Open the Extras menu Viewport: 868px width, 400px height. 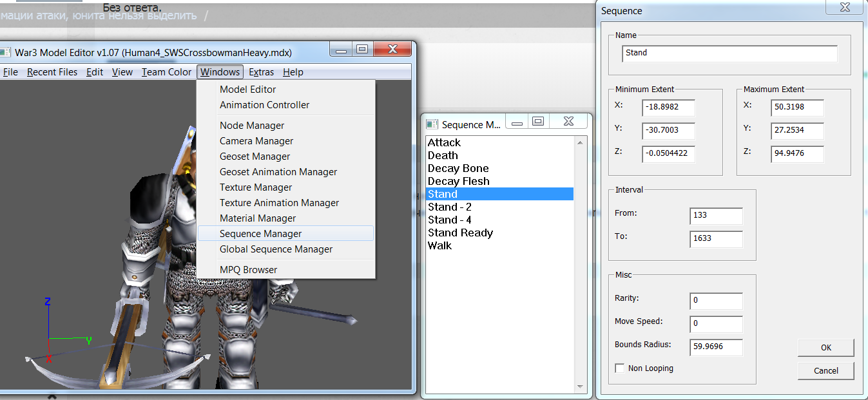(262, 72)
